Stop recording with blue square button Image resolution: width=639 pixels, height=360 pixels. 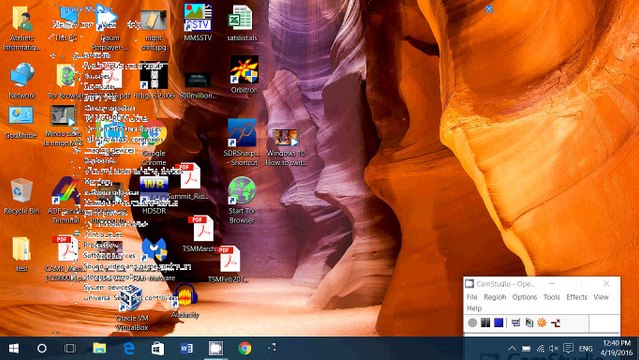tap(498, 323)
